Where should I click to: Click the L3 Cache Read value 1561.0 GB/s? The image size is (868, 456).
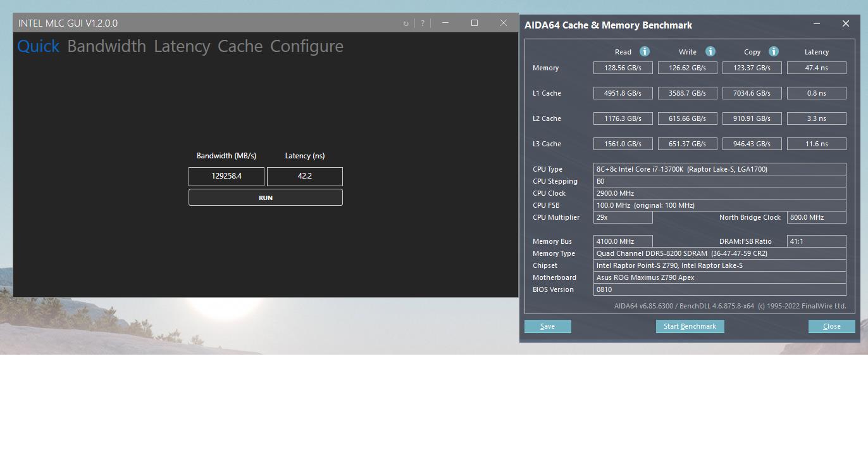[x=623, y=144]
